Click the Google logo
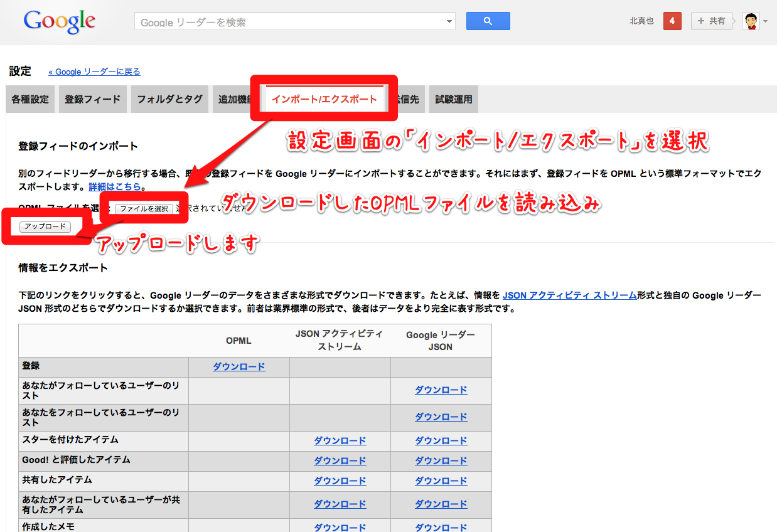The image size is (777, 532). click(x=59, y=22)
